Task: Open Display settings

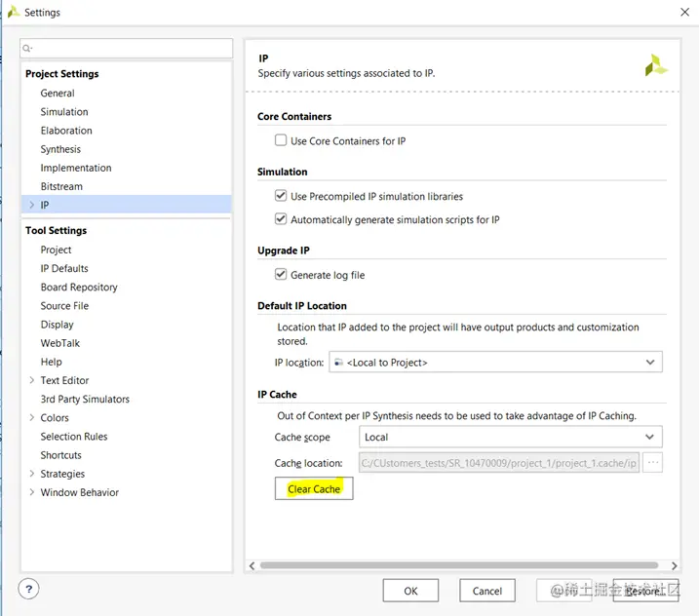Action: pyautogui.click(x=58, y=325)
